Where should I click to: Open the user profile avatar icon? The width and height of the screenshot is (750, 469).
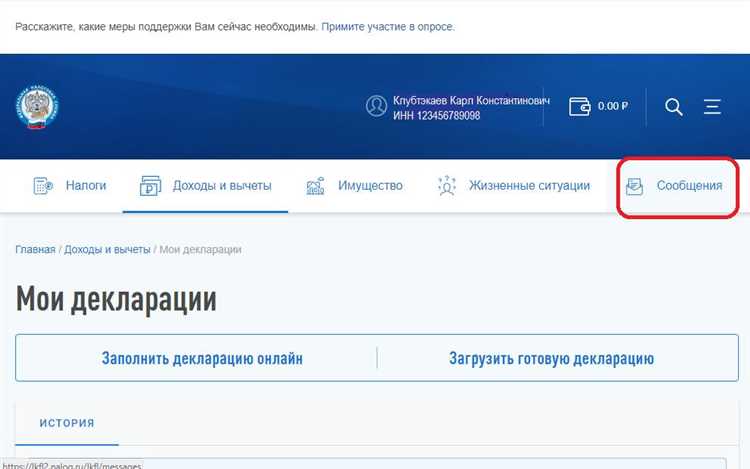pos(376,106)
